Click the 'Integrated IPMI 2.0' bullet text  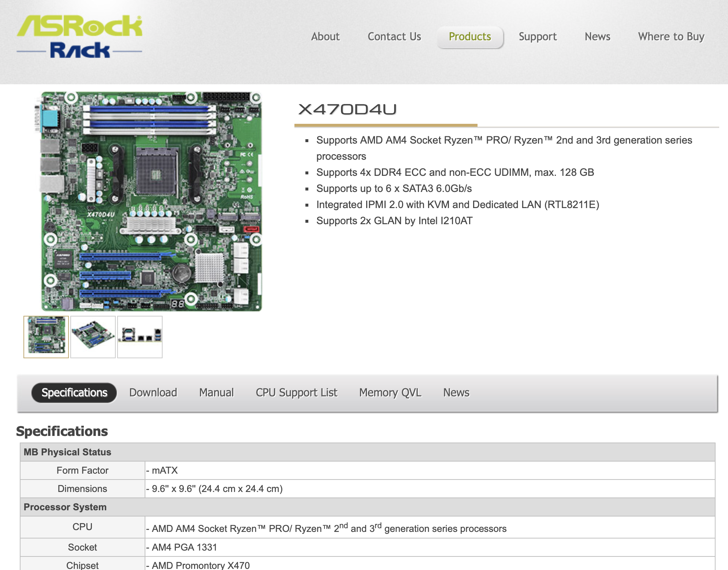point(458,205)
